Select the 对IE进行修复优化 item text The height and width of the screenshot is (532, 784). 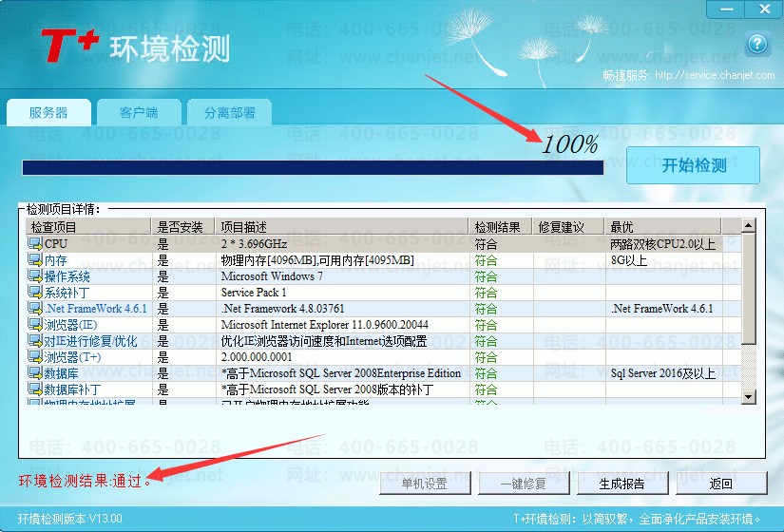90,341
